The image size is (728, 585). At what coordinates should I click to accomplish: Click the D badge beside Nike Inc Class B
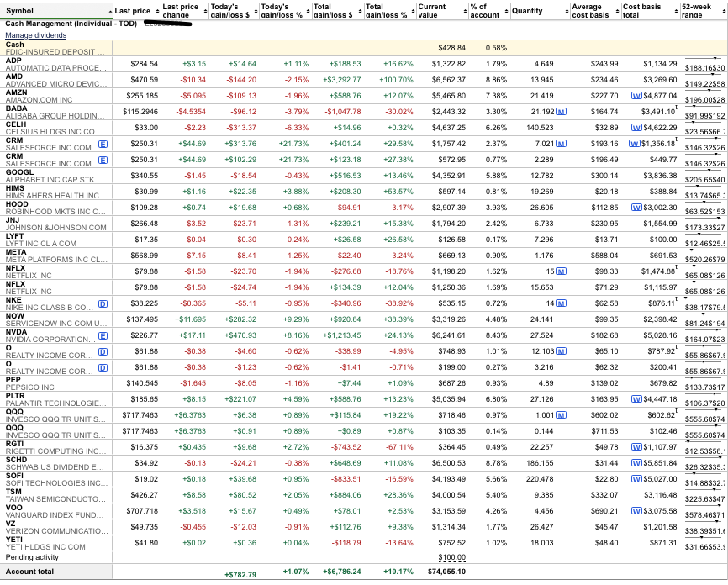point(103,304)
